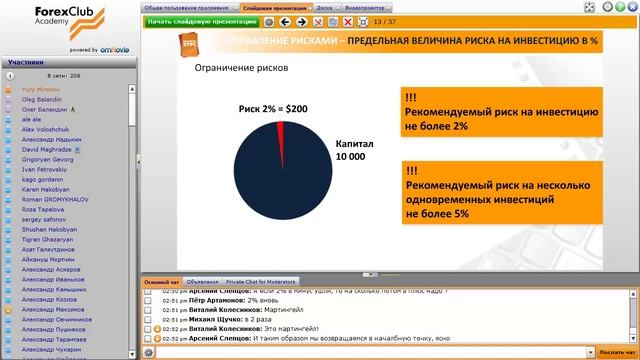This screenshot has width=640, height=360.
Task: Click the Послать чат send button
Action: coord(617,352)
